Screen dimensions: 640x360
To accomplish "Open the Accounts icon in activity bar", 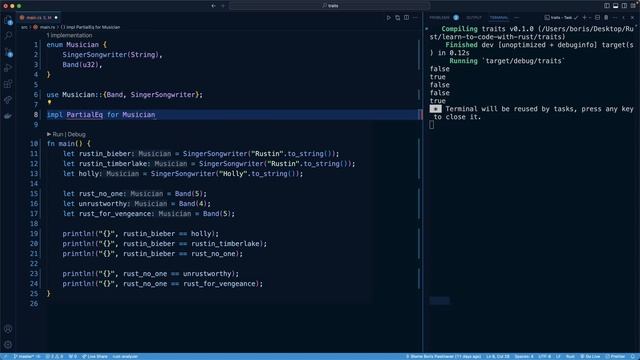I will tap(8, 329).
